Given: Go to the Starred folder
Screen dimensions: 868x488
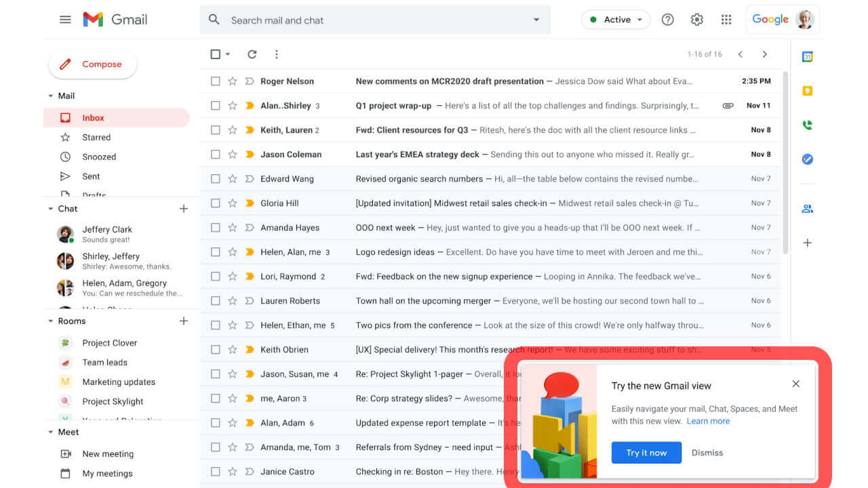Looking at the screenshot, I should (96, 137).
